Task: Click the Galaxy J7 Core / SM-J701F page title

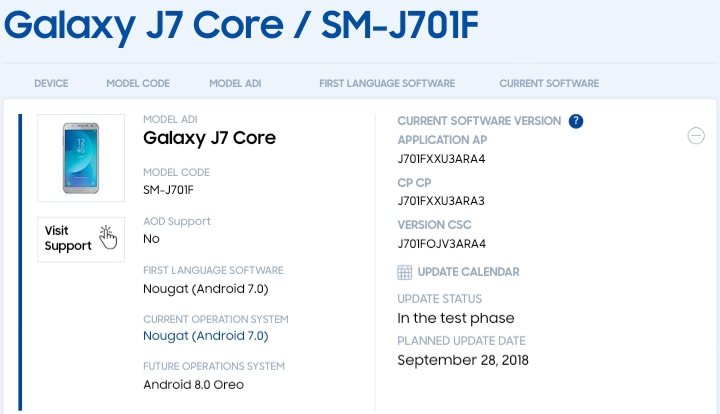Action: click(x=242, y=26)
